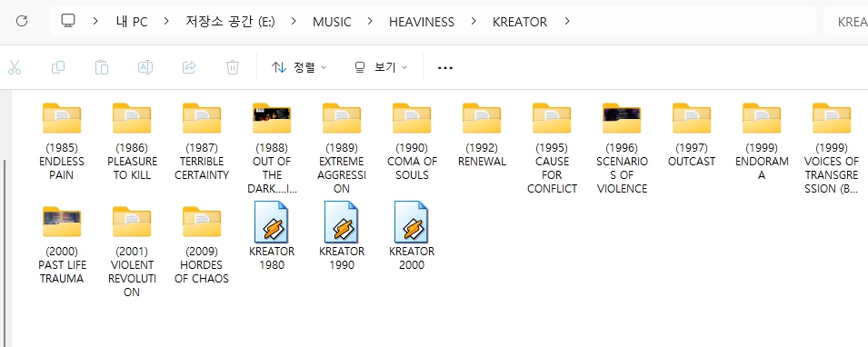Select the (1985) ENDLESS PAIN folder icon
The image size is (868, 347).
(x=62, y=118)
